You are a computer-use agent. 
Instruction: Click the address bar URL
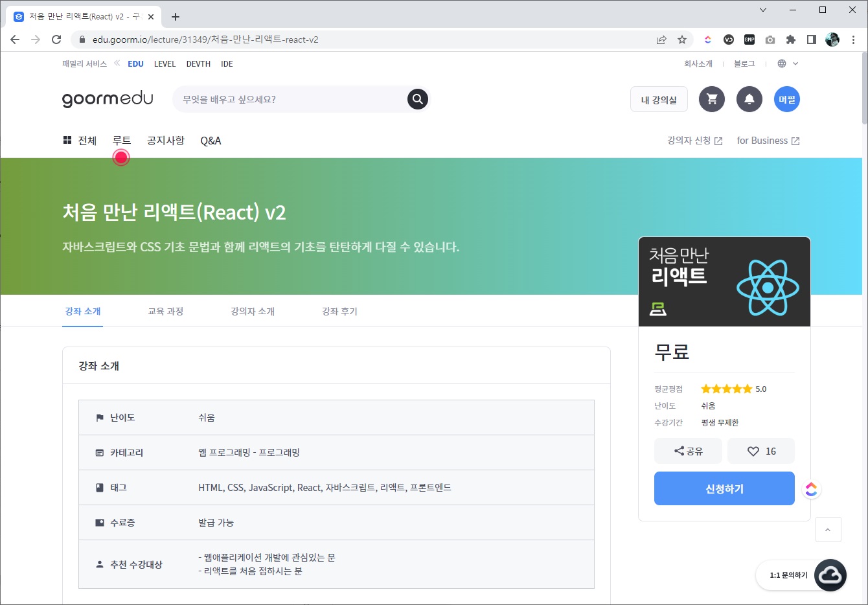click(x=205, y=40)
